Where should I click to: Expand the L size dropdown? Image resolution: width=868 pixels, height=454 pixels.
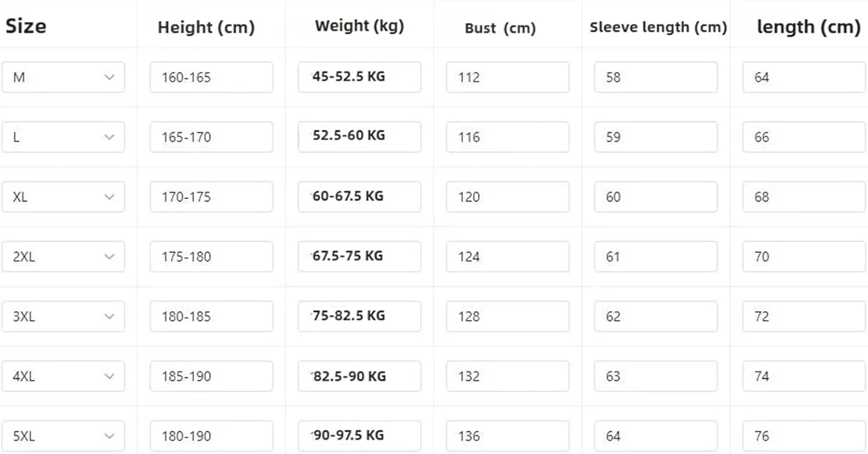(63, 137)
